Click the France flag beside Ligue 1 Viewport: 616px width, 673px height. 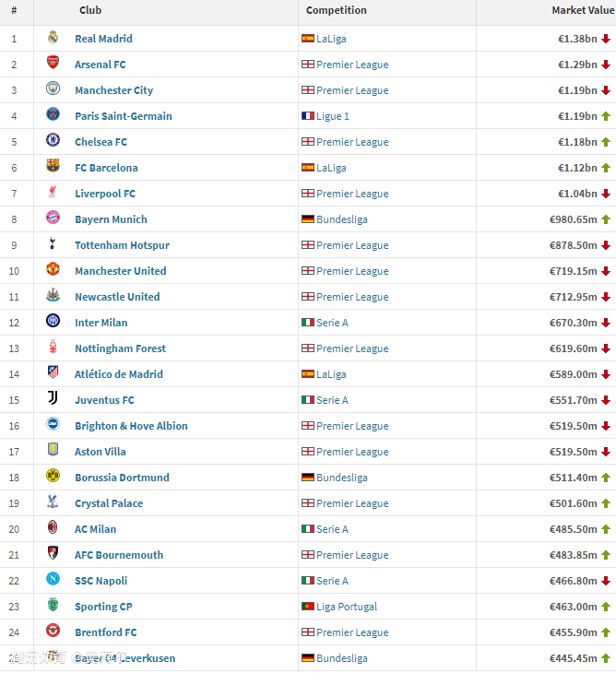tap(308, 116)
